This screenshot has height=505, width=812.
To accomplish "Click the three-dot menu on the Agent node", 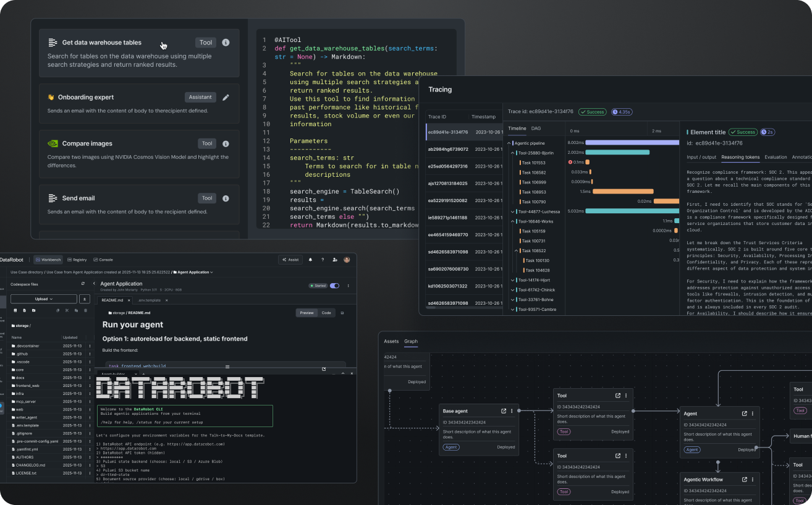I will tap(752, 413).
